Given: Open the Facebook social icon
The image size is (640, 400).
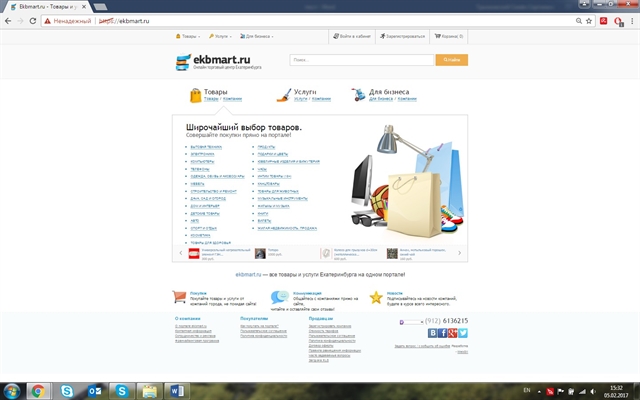Looking at the screenshot, I should (x=443, y=333).
